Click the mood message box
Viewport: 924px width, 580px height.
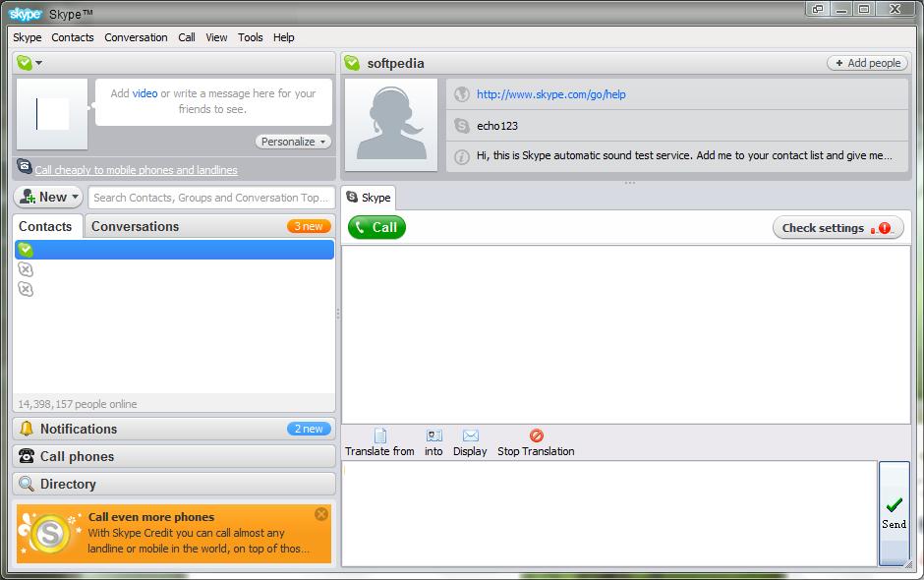213,101
